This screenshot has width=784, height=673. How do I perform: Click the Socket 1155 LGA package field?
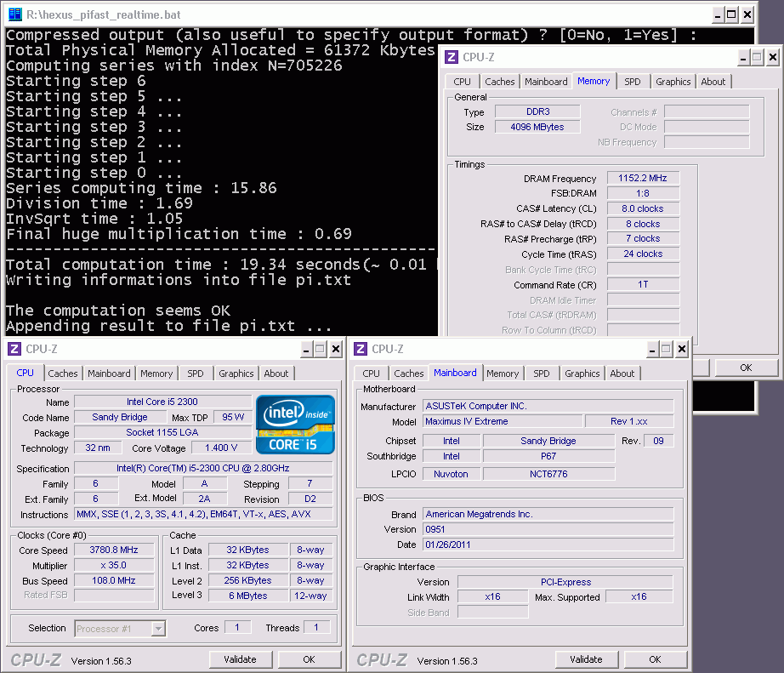click(162, 432)
